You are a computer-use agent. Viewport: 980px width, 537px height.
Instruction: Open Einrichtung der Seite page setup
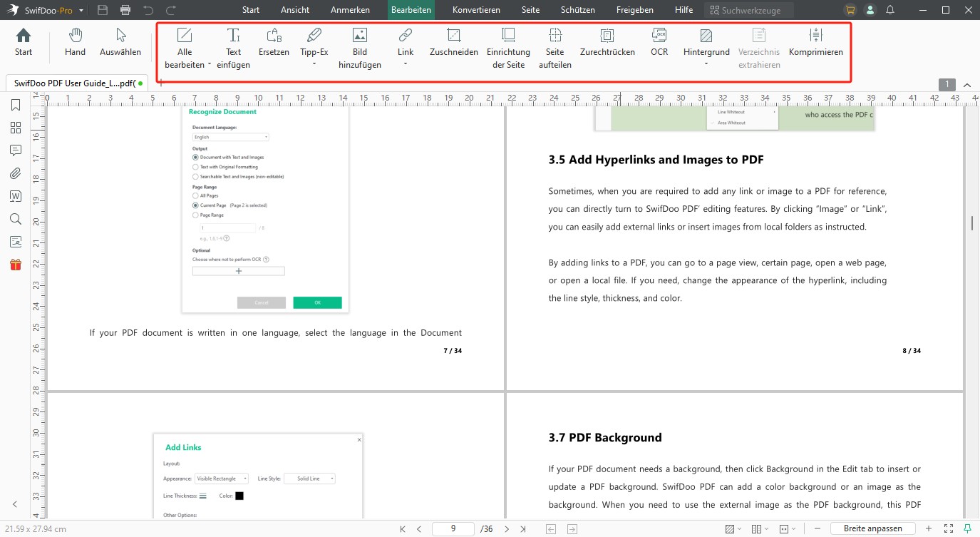coord(508,48)
